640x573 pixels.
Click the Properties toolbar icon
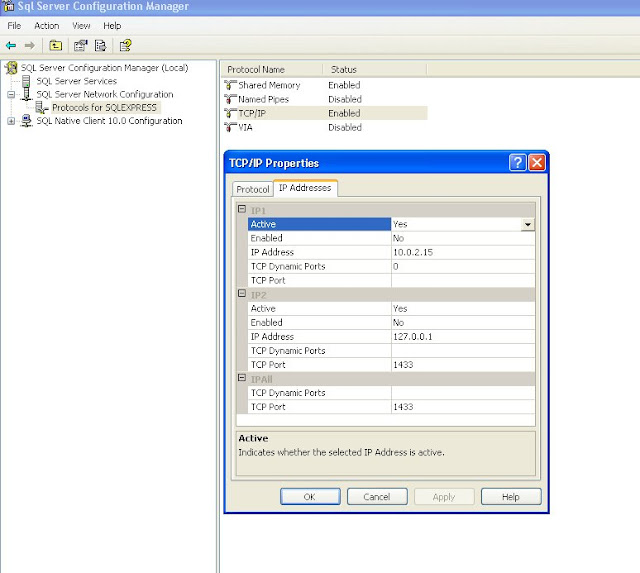click(80, 45)
